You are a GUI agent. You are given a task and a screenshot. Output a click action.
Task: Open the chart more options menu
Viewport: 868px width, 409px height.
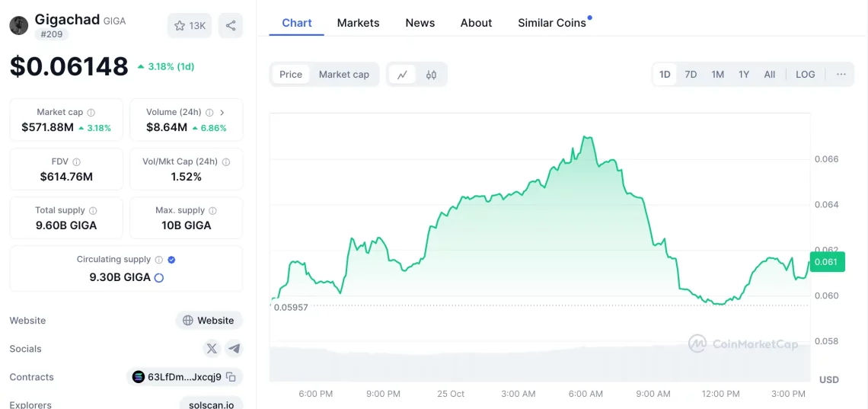841,75
